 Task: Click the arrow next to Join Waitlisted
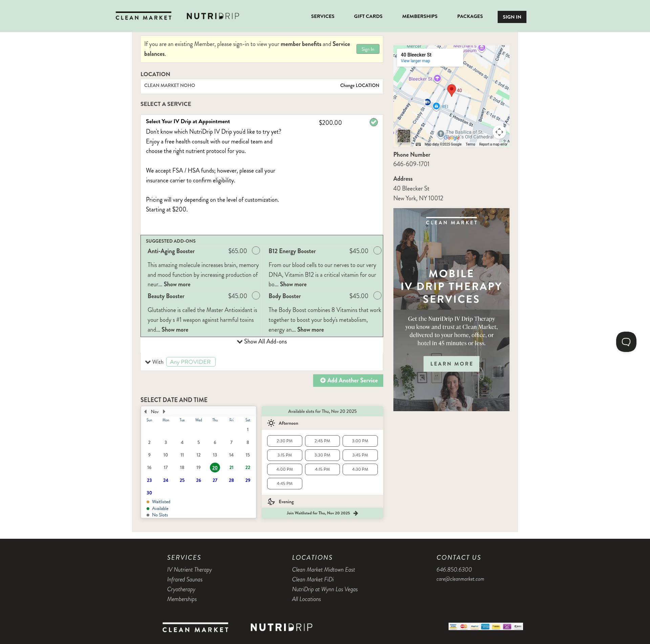click(x=356, y=513)
